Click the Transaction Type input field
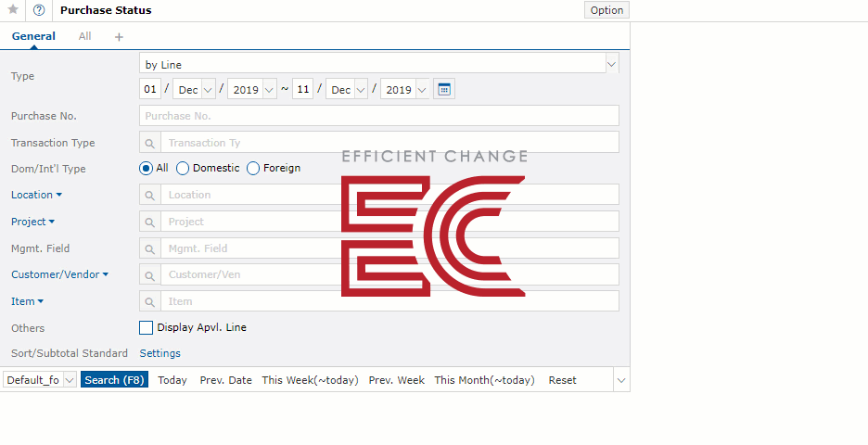 pos(389,143)
